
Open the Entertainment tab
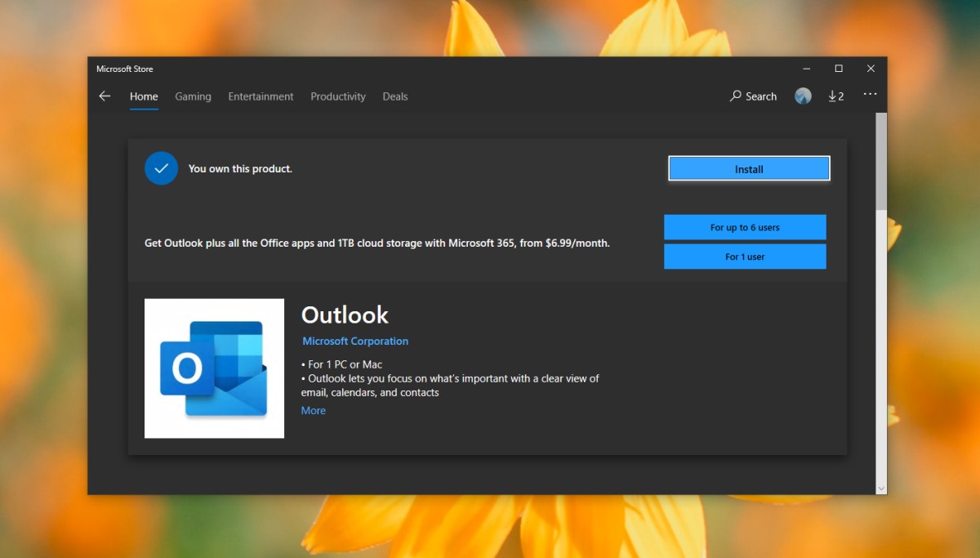point(261,96)
